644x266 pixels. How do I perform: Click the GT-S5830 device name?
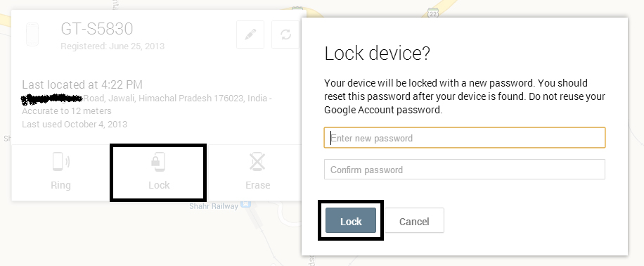97,29
